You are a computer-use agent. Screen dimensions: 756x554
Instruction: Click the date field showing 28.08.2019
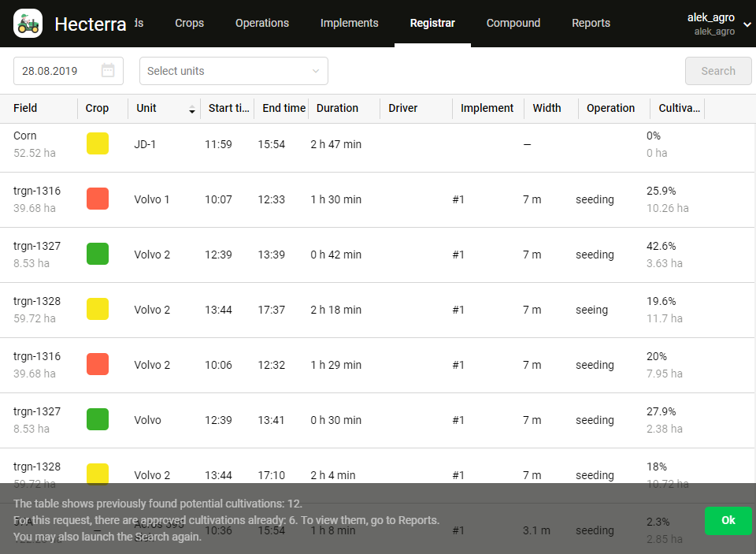tap(55, 71)
